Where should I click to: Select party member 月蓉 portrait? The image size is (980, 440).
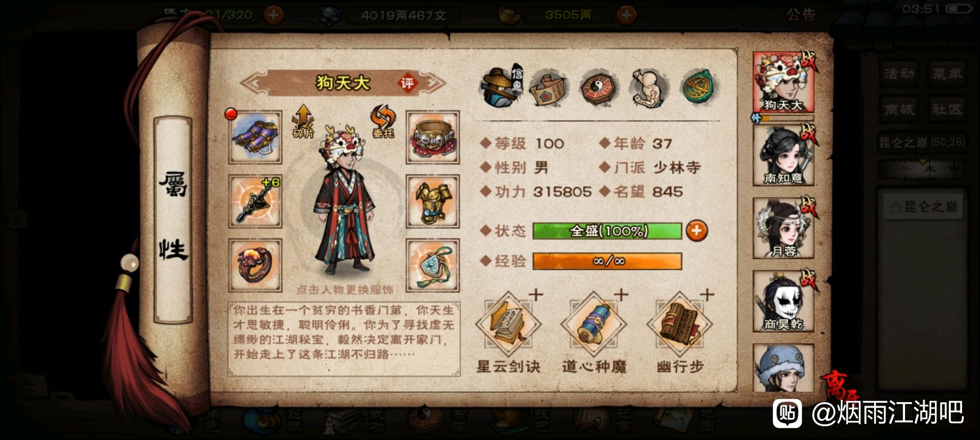[783, 228]
